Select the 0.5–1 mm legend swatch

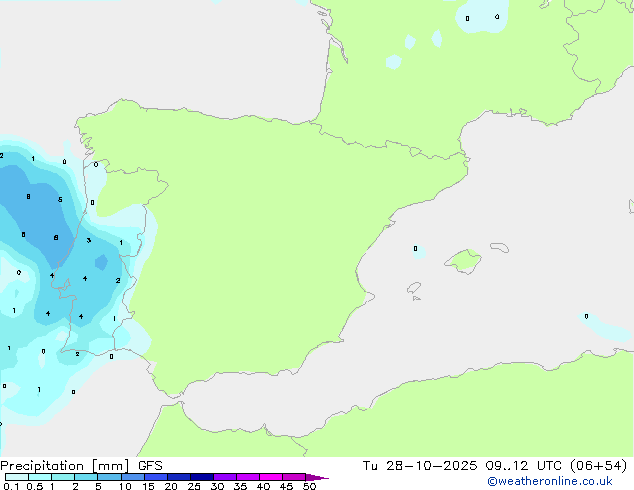point(40,477)
